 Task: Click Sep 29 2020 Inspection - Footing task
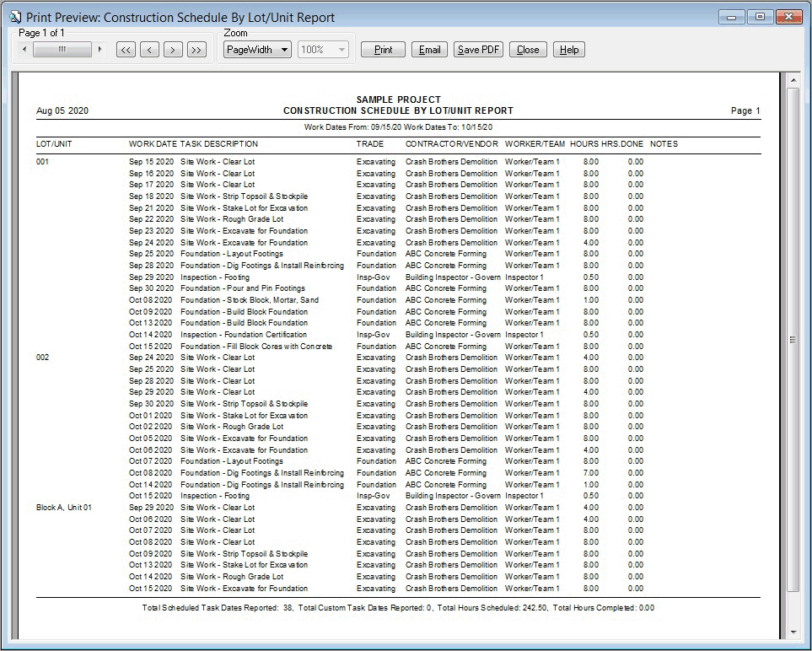tap(386, 277)
